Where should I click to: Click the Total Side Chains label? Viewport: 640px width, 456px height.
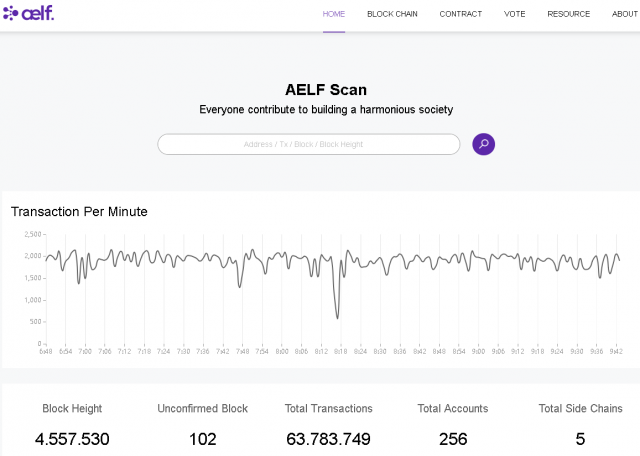pyautogui.click(x=580, y=408)
